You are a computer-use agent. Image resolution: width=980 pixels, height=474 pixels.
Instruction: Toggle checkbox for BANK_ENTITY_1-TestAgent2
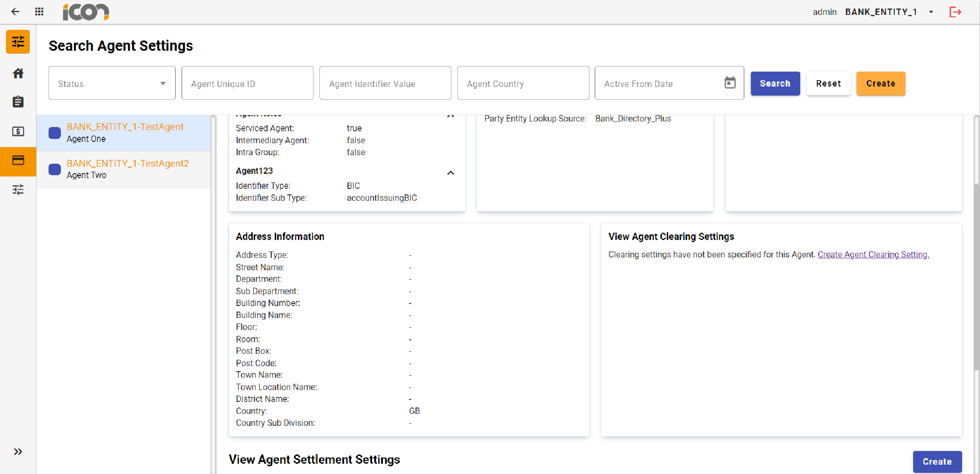(55, 170)
